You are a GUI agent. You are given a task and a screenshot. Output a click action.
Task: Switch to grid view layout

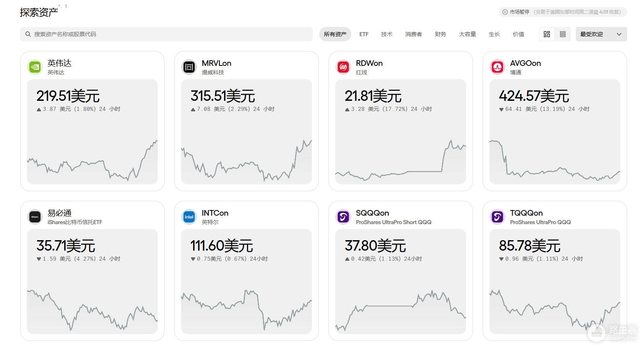tap(547, 34)
